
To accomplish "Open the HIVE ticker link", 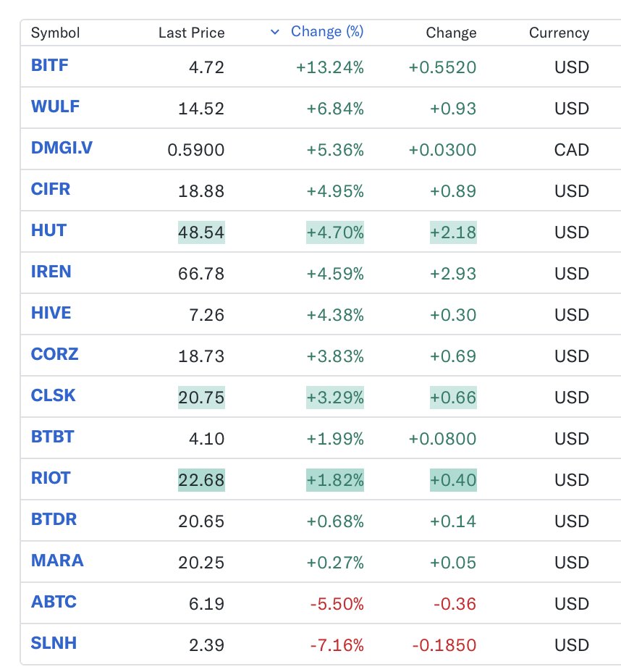I will point(51,314).
